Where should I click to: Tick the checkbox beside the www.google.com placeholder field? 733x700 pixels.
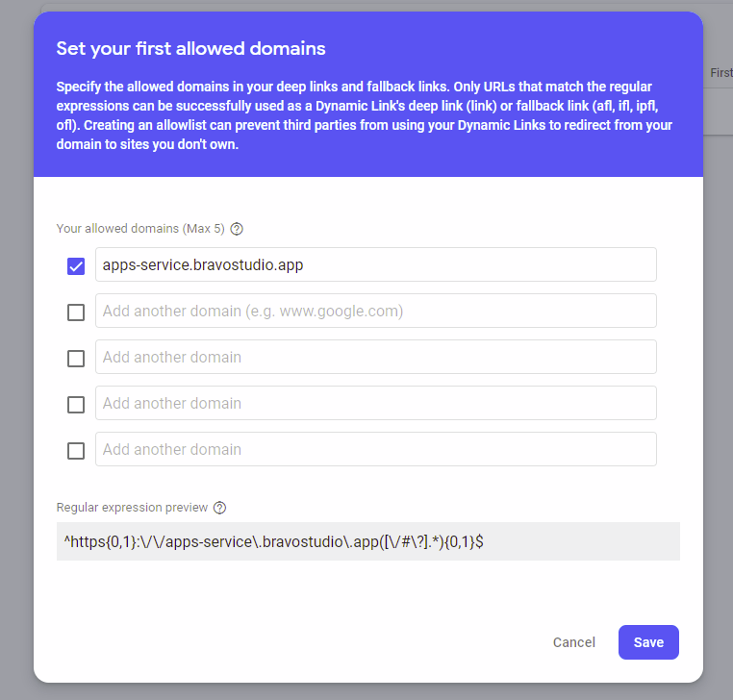76,312
